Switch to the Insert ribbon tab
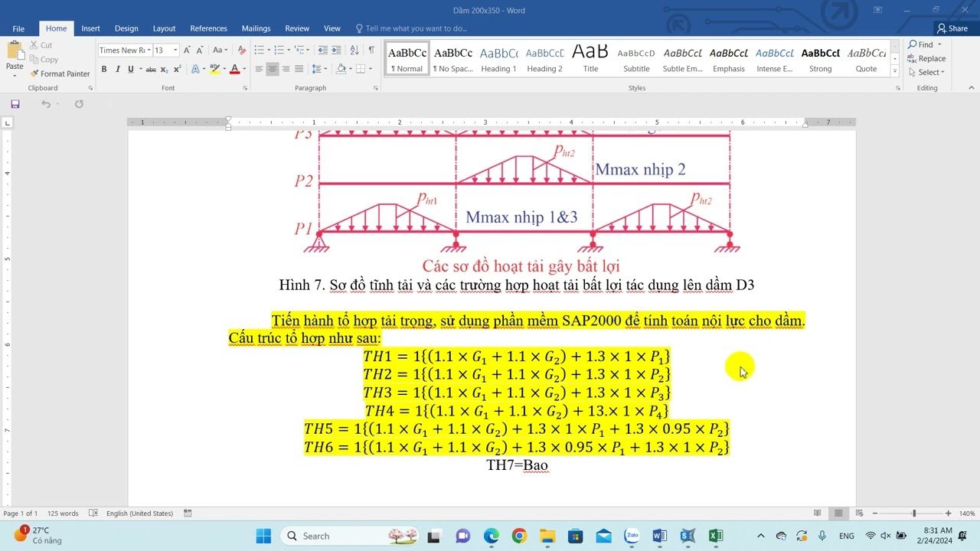Screen dimensions: 980x551 pyautogui.click(x=90, y=28)
